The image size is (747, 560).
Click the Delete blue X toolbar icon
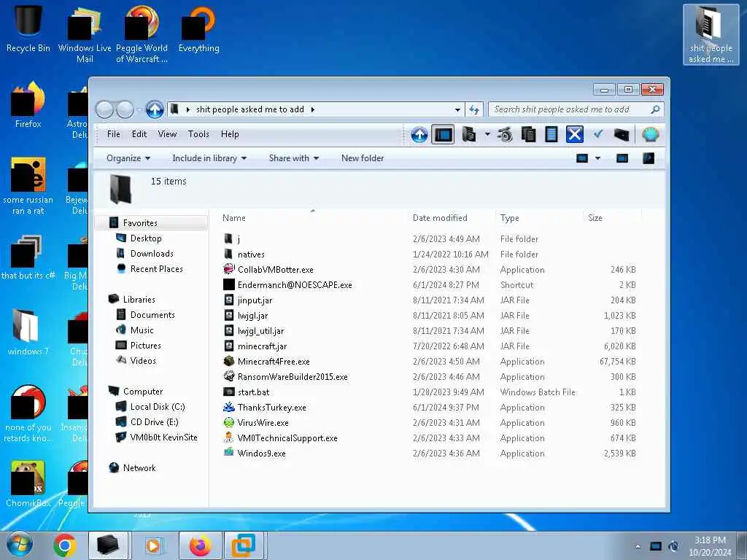575,135
